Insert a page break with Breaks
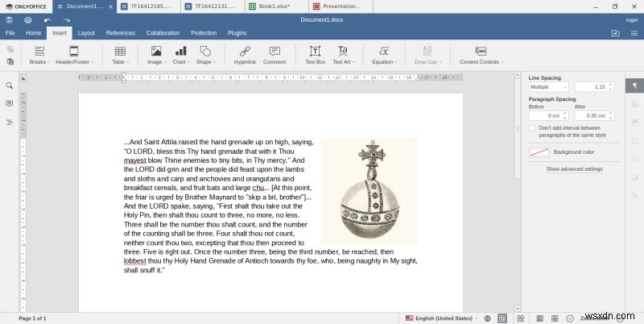This screenshot has height=324, width=644. pos(39,55)
